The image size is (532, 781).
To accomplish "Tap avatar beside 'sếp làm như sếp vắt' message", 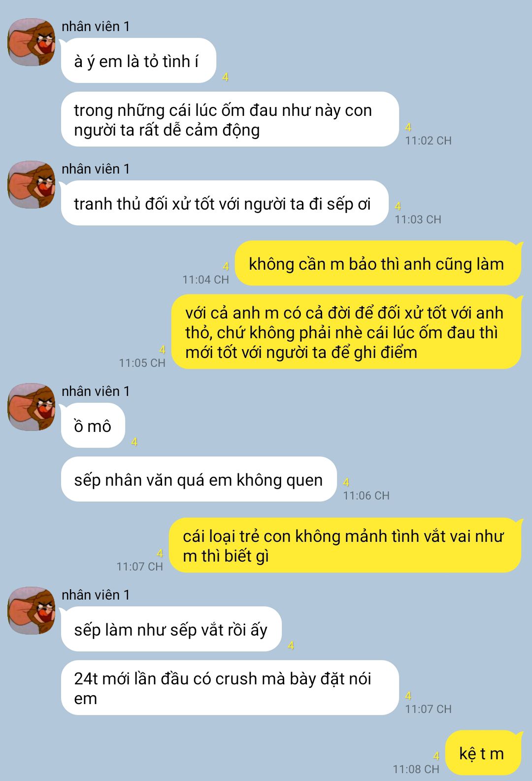I will pyautogui.click(x=31, y=610).
